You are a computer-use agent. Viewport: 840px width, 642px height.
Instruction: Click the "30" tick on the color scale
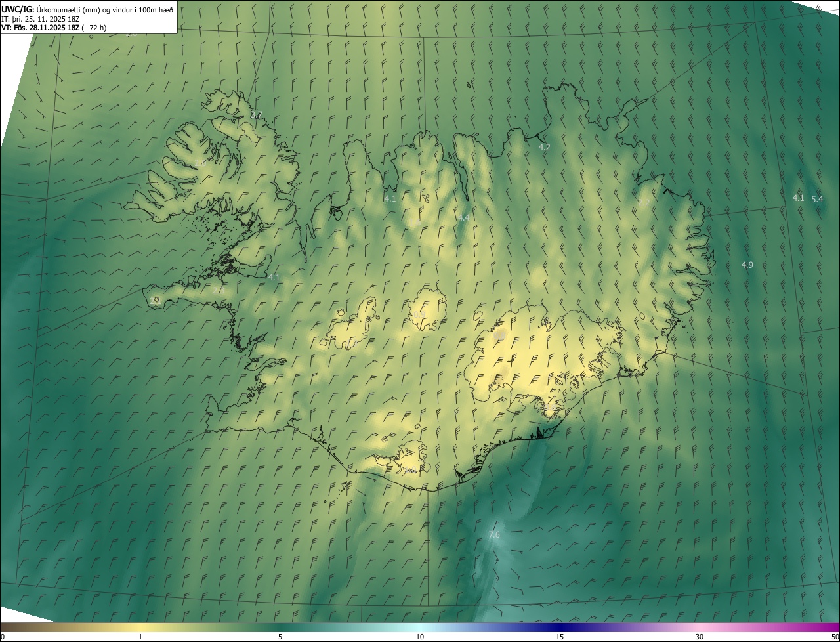700,637
